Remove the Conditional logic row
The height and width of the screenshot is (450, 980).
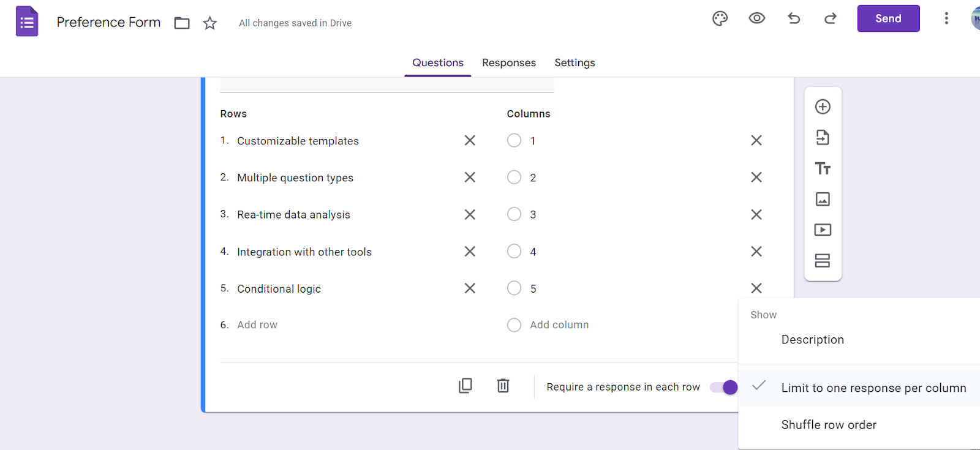470,288
